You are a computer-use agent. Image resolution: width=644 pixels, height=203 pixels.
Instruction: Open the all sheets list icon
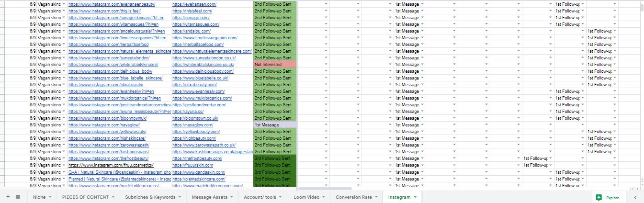click(x=18, y=197)
